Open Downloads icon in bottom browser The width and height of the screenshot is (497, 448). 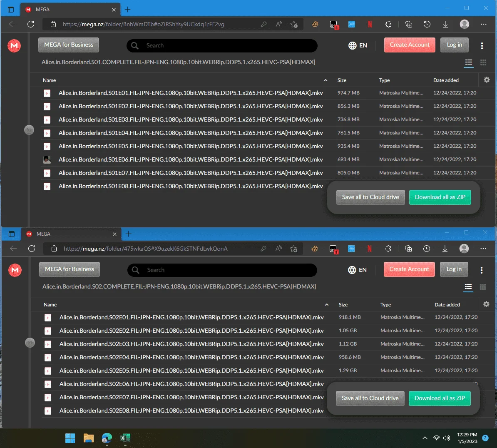[445, 249]
